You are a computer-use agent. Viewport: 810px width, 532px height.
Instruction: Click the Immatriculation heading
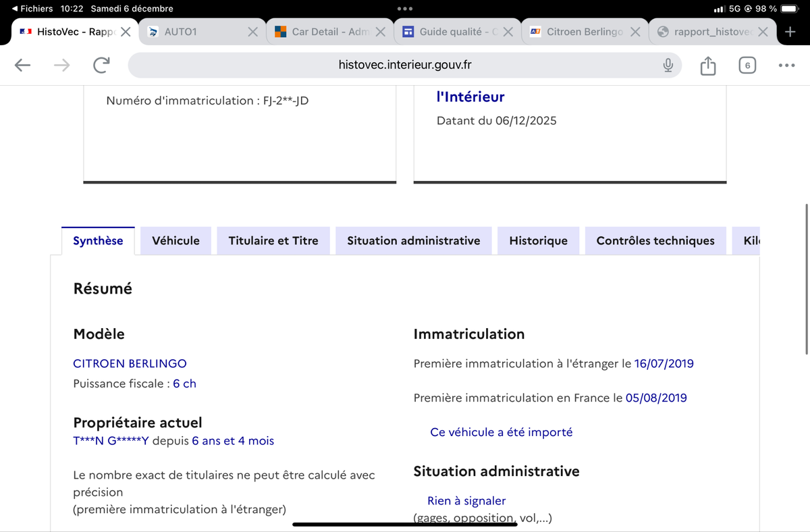click(468, 334)
